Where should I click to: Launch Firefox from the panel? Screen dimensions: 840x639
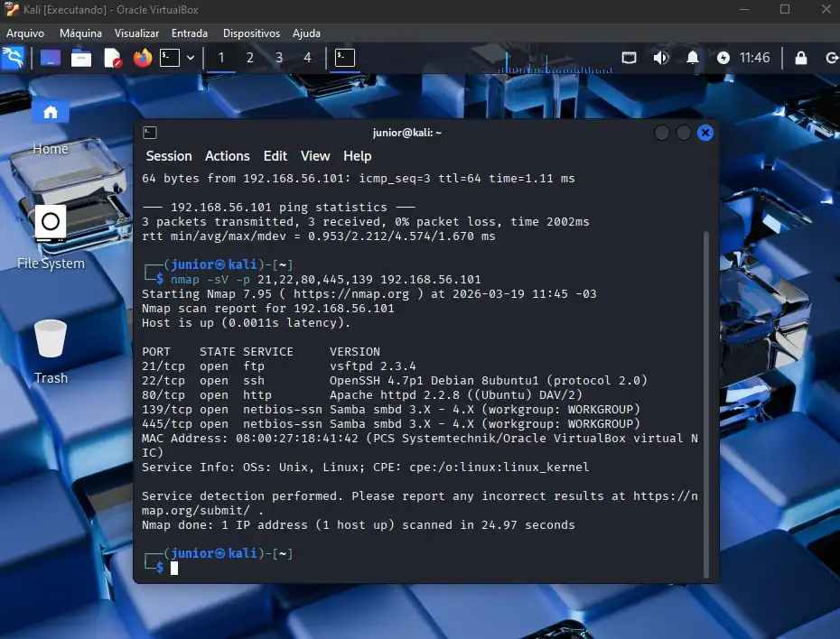[x=143, y=58]
